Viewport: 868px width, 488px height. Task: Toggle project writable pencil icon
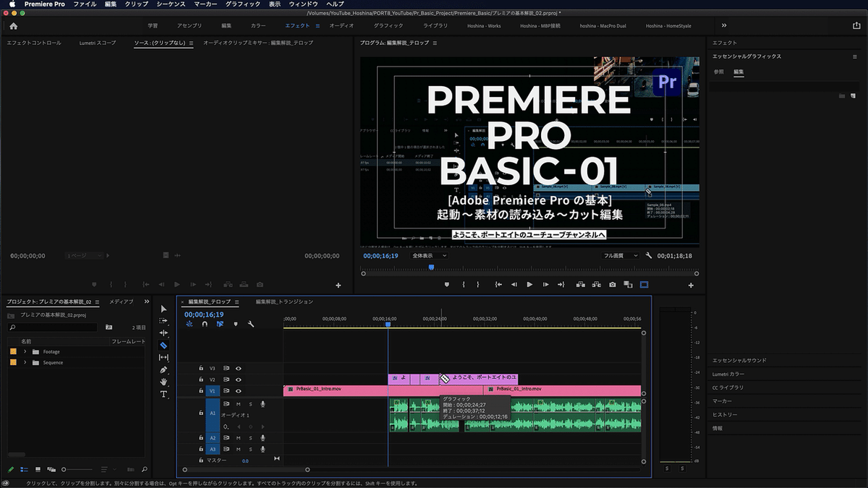(x=10, y=469)
